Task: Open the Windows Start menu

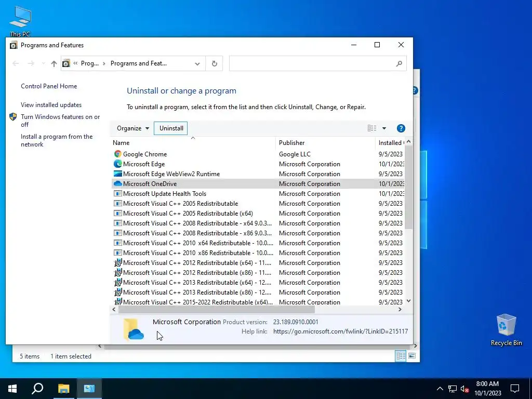Action: click(x=12, y=389)
